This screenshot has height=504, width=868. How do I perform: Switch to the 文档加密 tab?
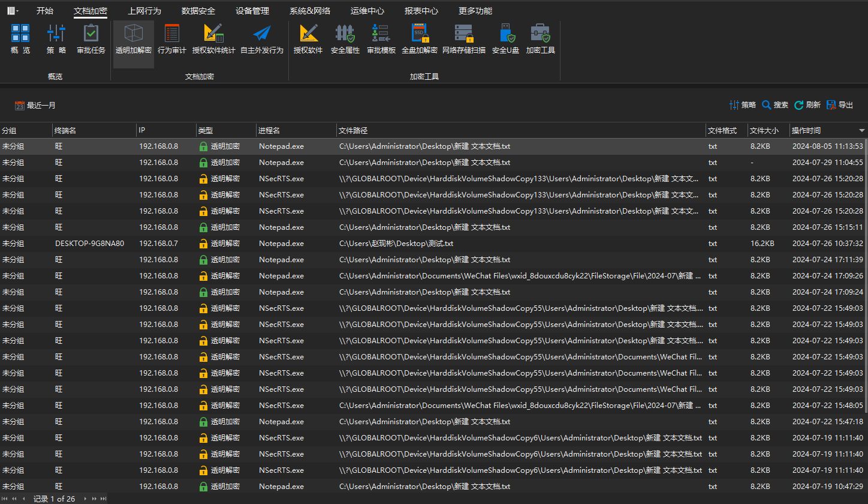91,11
